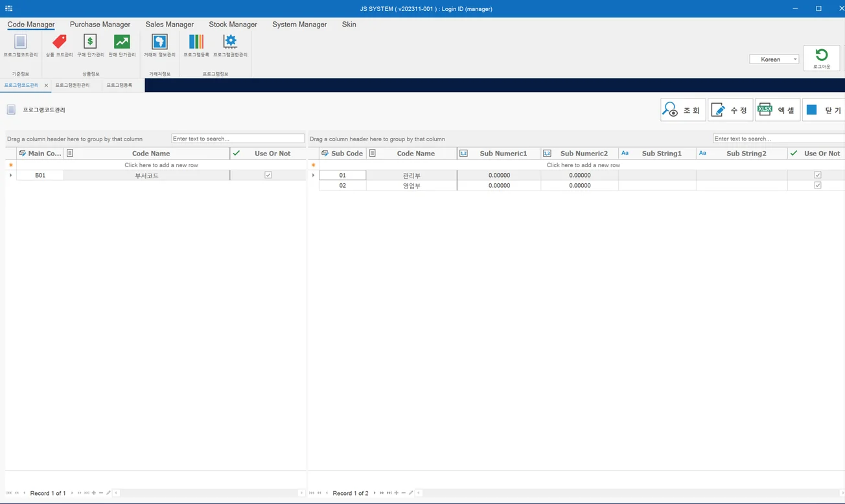Click the 엑셀 export button
Screen dimensions: 845x504
(x=778, y=110)
